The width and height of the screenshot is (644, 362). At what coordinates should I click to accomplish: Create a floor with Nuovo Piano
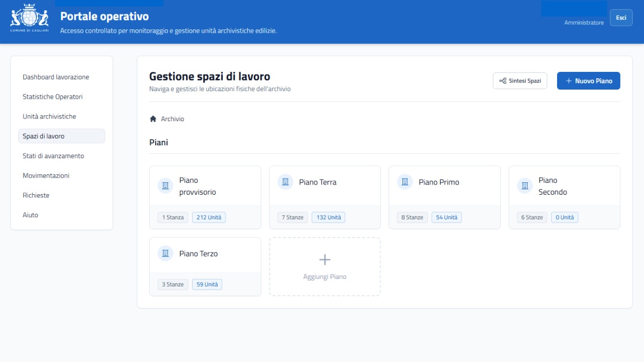click(589, 81)
